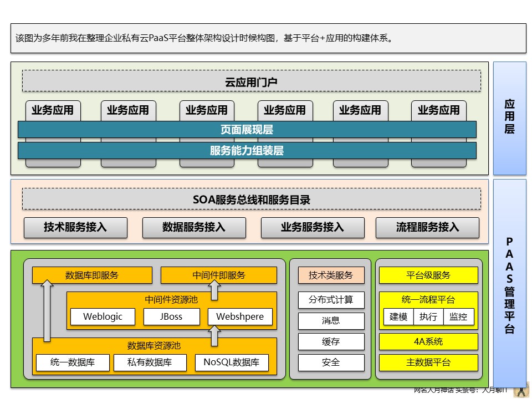Click the 数据服务接入 button

(x=194, y=227)
